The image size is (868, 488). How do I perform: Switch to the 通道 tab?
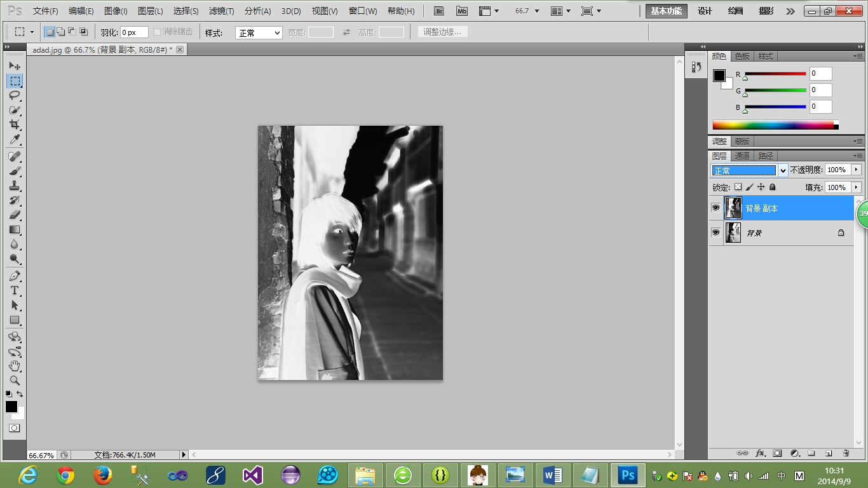tap(742, 156)
